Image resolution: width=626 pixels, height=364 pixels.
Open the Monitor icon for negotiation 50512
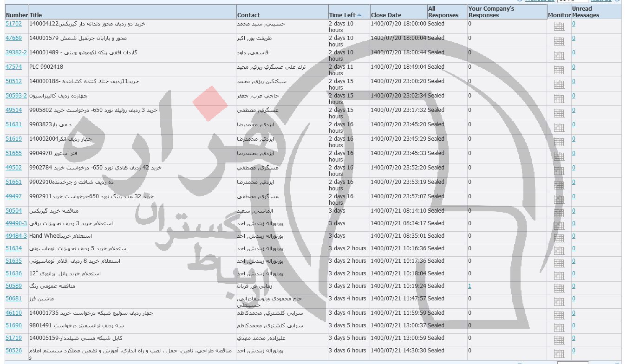pos(559,84)
